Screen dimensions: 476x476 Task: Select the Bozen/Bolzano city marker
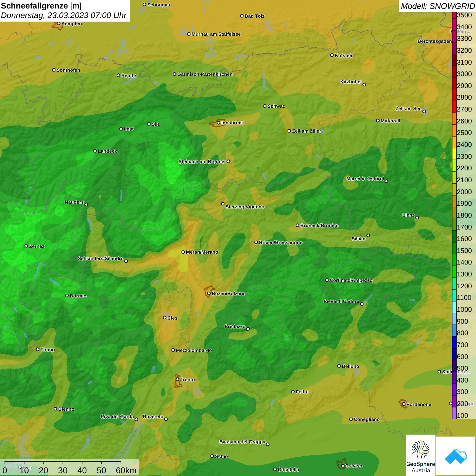(209, 293)
